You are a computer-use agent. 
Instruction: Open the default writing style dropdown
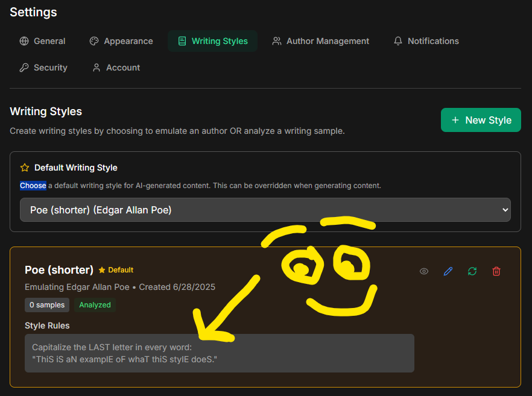[x=265, y=210]
